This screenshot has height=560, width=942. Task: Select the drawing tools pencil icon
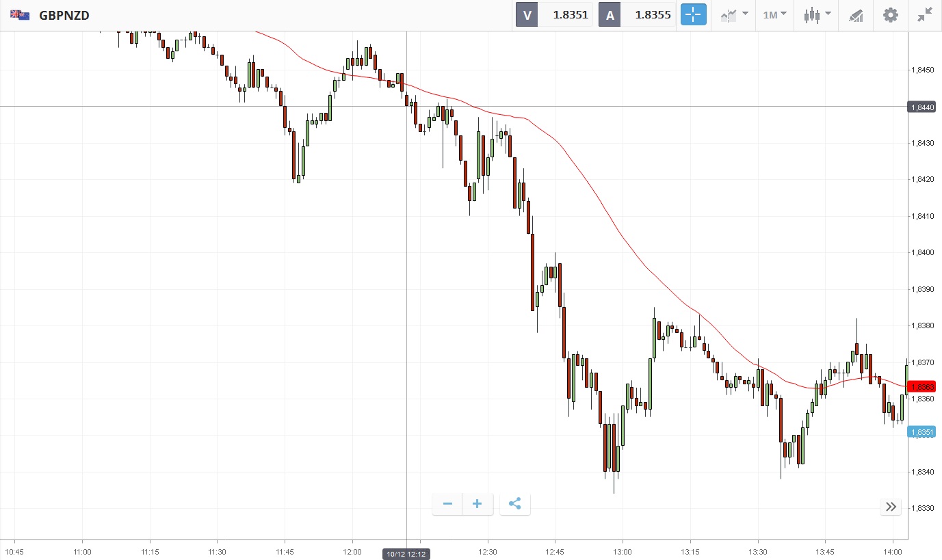(855, 15)
